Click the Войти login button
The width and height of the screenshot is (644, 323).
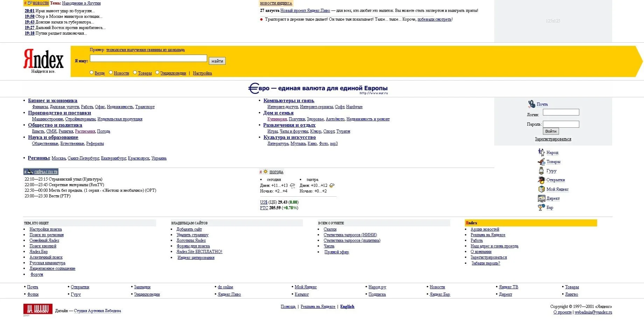point(551,131)
